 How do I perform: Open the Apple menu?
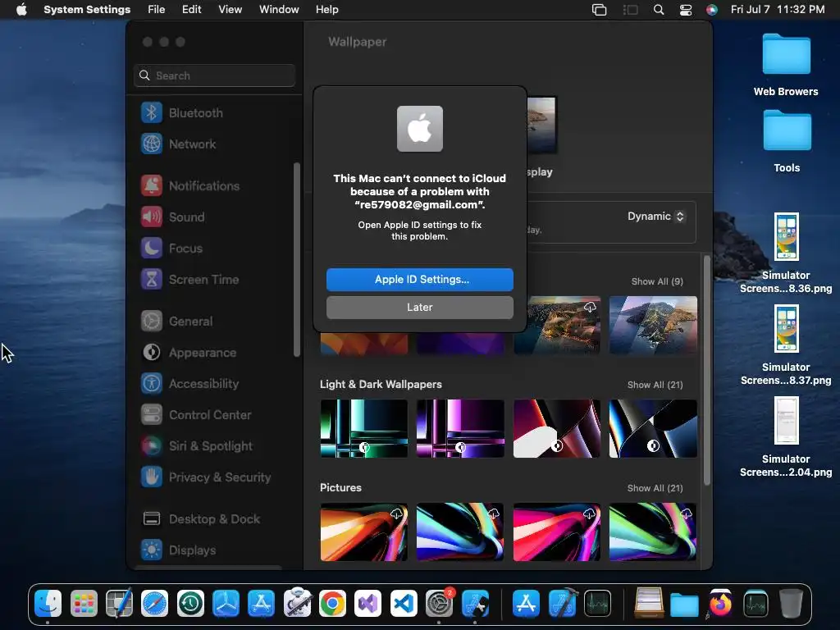pos(21,10)
